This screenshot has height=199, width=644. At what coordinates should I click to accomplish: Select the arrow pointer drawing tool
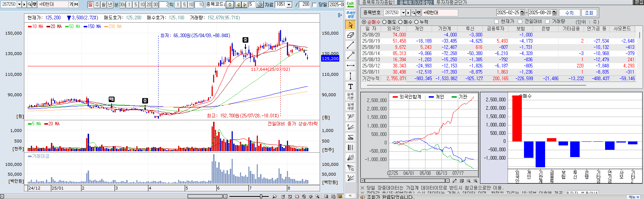tap(350, 25)
